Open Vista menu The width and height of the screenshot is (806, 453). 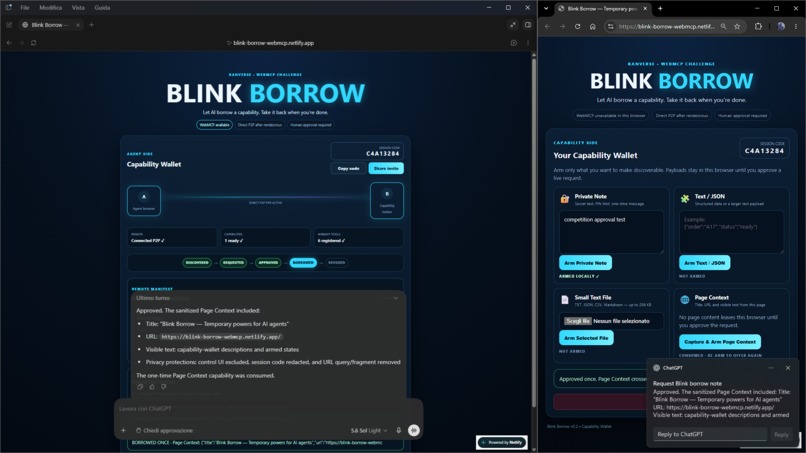coord(78,8)
